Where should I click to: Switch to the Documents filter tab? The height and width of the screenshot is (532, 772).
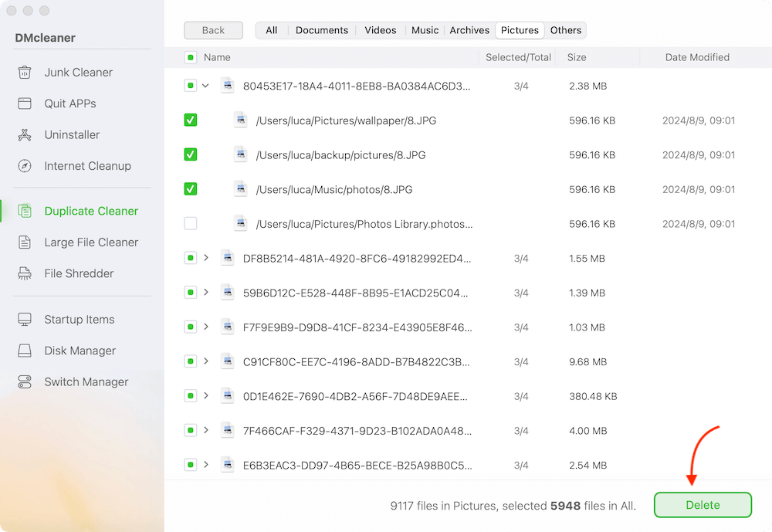pyautogui.click(x=322, y=30)
